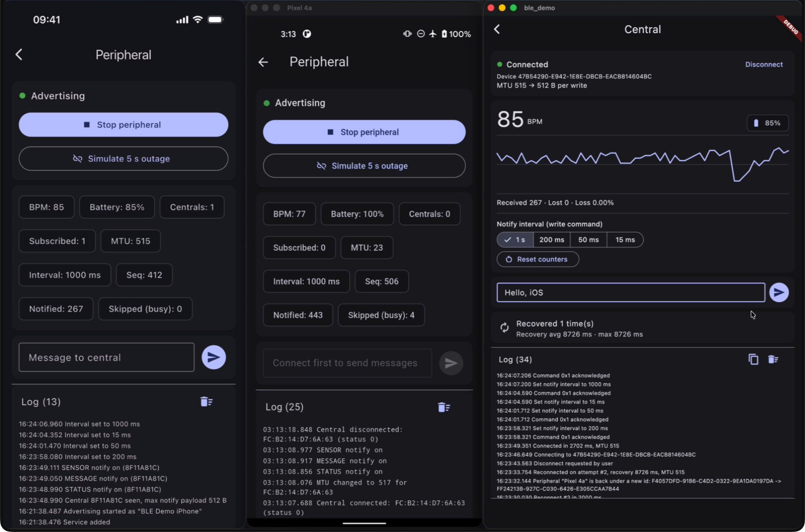The width and height of the screenshot is (805, 532).
Task: Tap 'MTU changed to 517' log line on Pixel 4a
Action: 335,487
